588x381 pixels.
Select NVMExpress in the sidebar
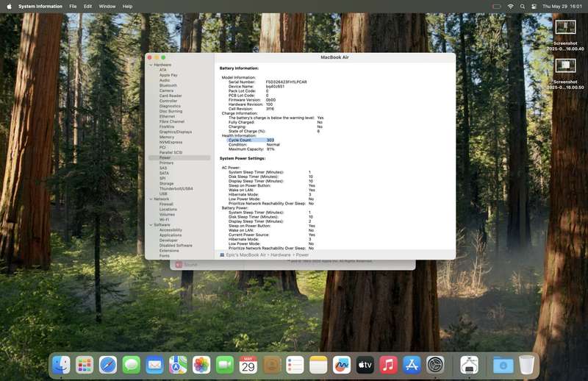tap(171, 142)
